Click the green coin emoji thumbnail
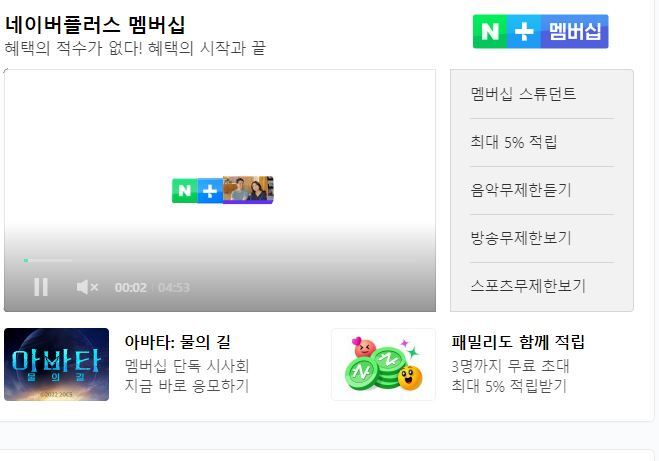 (383, 364)
